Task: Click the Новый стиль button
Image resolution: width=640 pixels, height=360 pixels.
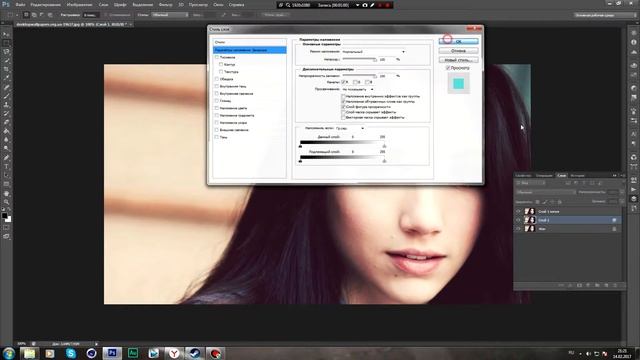Action: tap(458, 60)
